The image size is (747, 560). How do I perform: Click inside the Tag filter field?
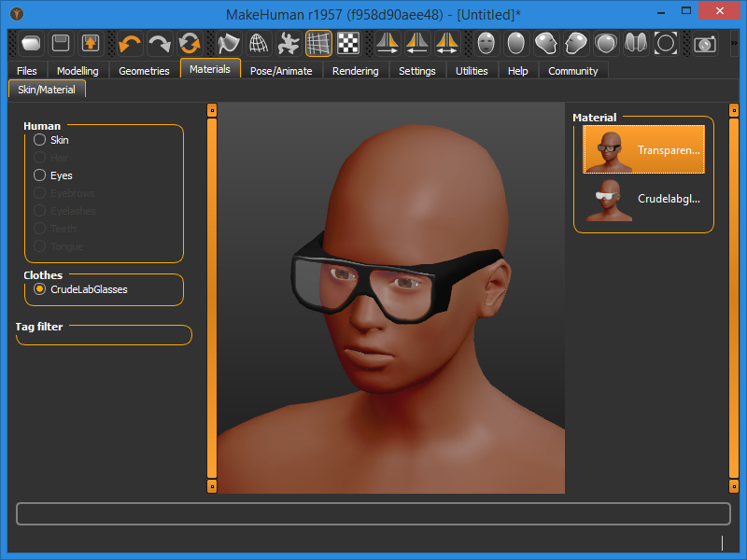104,335
